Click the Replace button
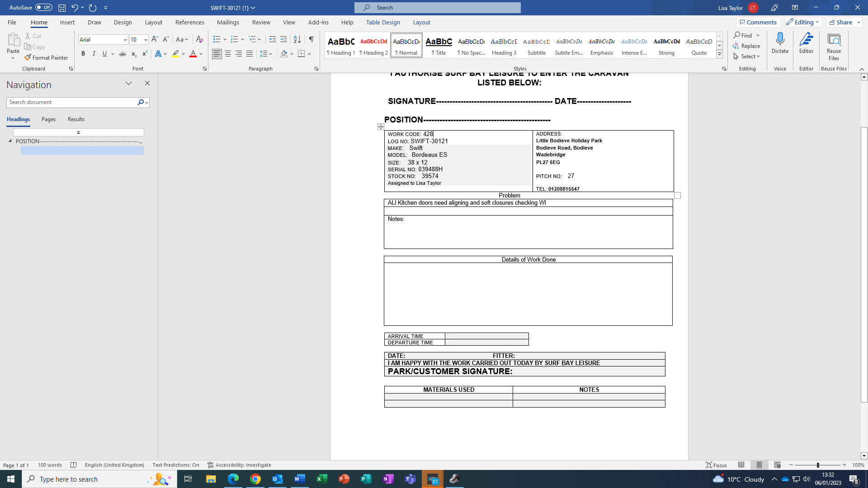 tap(746, 46)
